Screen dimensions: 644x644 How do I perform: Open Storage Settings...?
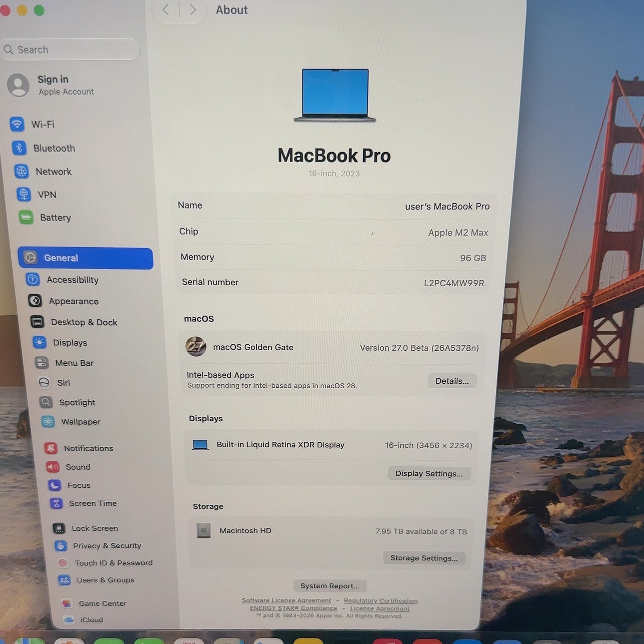(x=423, y=558)
